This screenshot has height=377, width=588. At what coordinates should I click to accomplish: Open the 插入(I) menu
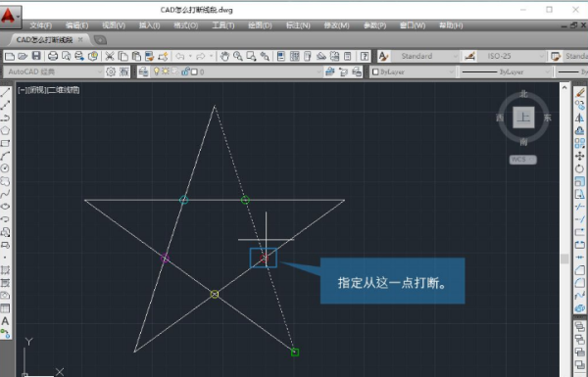(x=149, y=25)
